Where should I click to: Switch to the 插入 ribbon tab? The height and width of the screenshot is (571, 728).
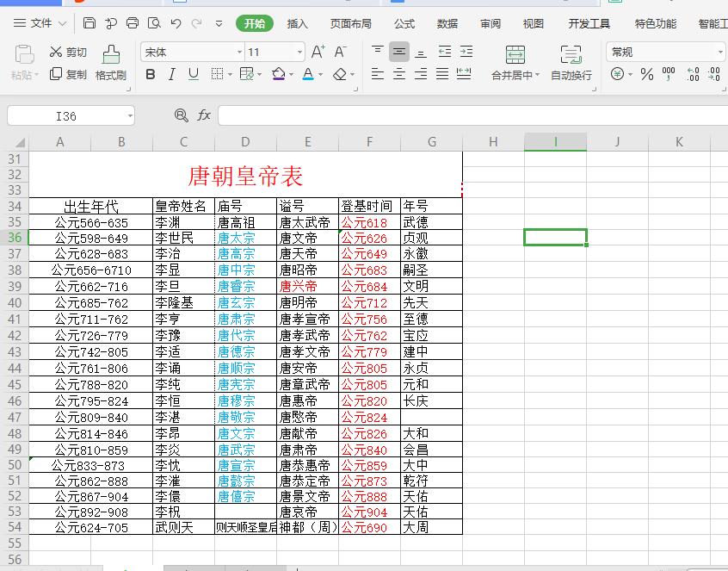297,23
